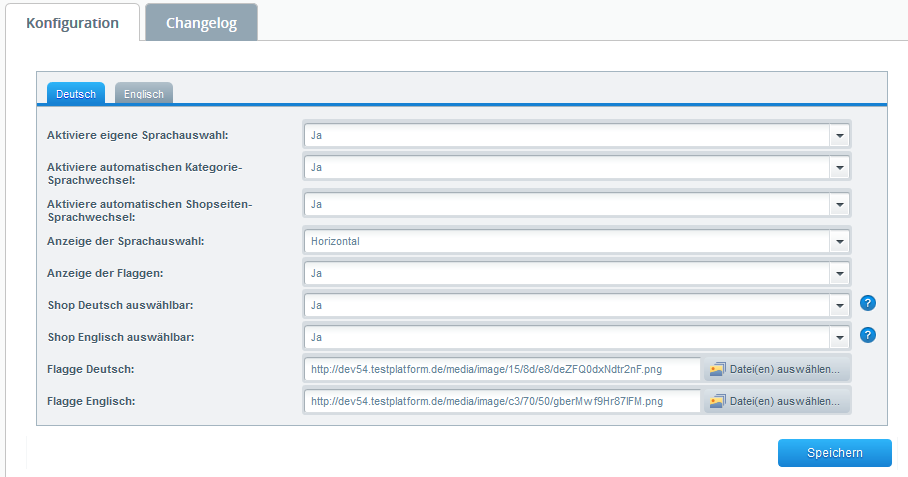Open 'Anzeige der Sprachauswahl' dropdown arrow

tap(839, 241)
